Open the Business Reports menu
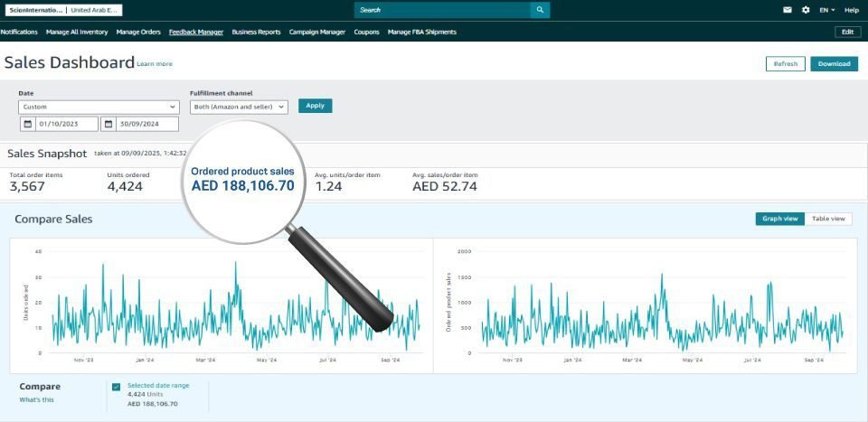This screenshot has height=422, width=868. [x=256, y=32]
